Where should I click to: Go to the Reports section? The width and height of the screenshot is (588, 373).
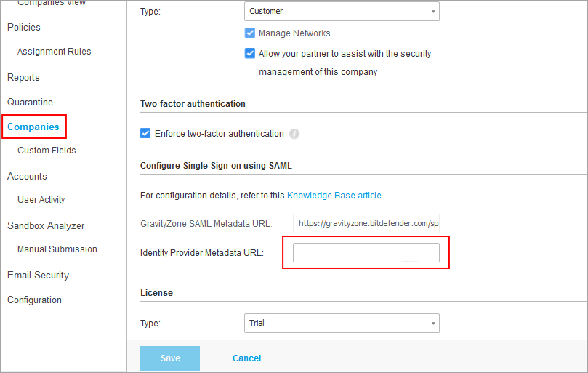(23, 77)
